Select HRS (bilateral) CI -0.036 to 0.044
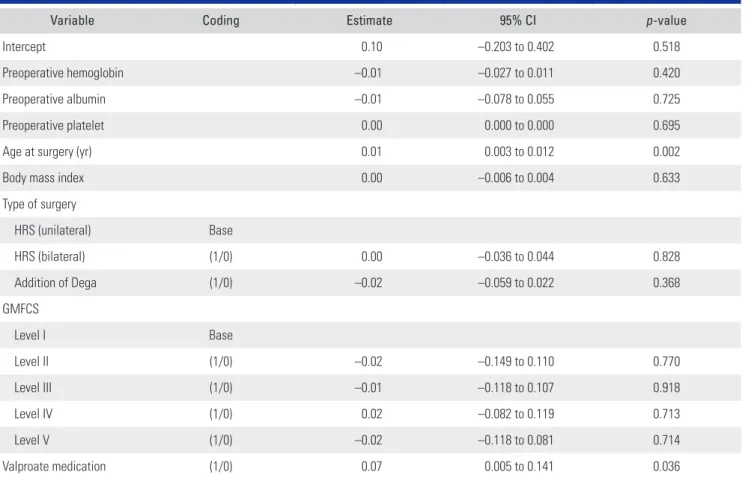The height and width of the screenshot is (478, 745). point(516,257)
